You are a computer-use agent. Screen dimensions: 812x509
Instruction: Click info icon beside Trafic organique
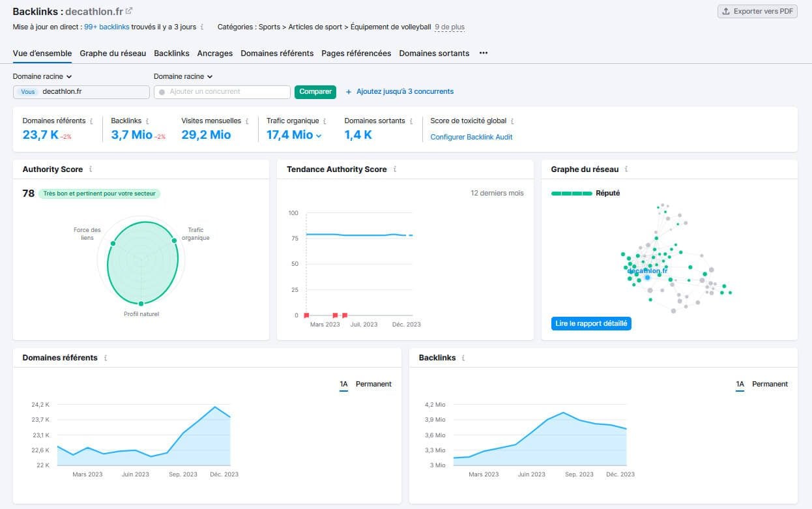325,121
